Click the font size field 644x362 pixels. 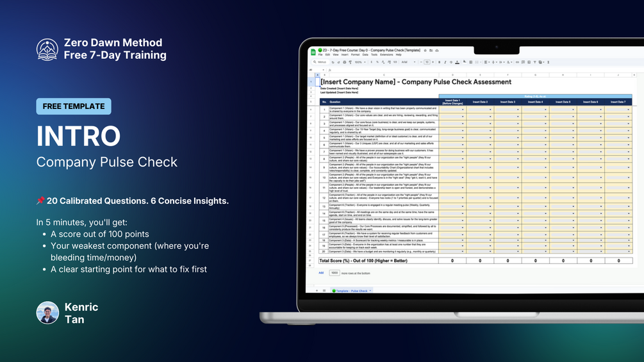click(427, 62)
